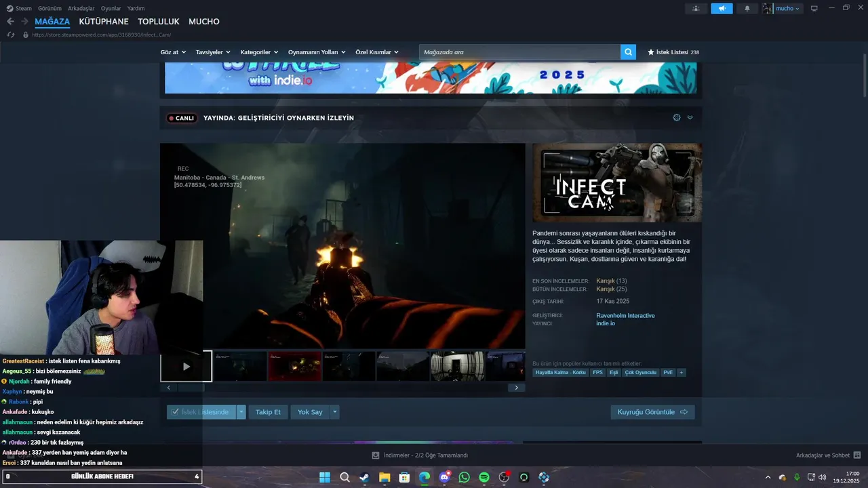The image size is (868, 488).
Task: Toggle Yok Say to ignore the game
Action: tap(310, 412)
